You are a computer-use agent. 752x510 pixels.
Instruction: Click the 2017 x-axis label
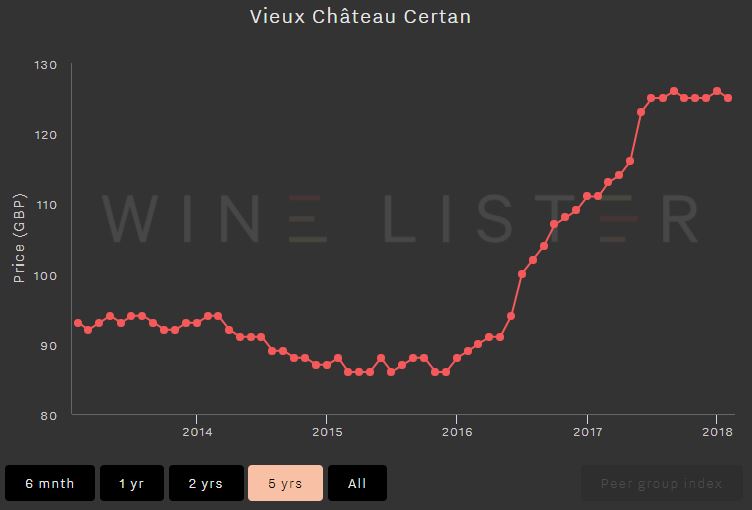tap(588, 432)
